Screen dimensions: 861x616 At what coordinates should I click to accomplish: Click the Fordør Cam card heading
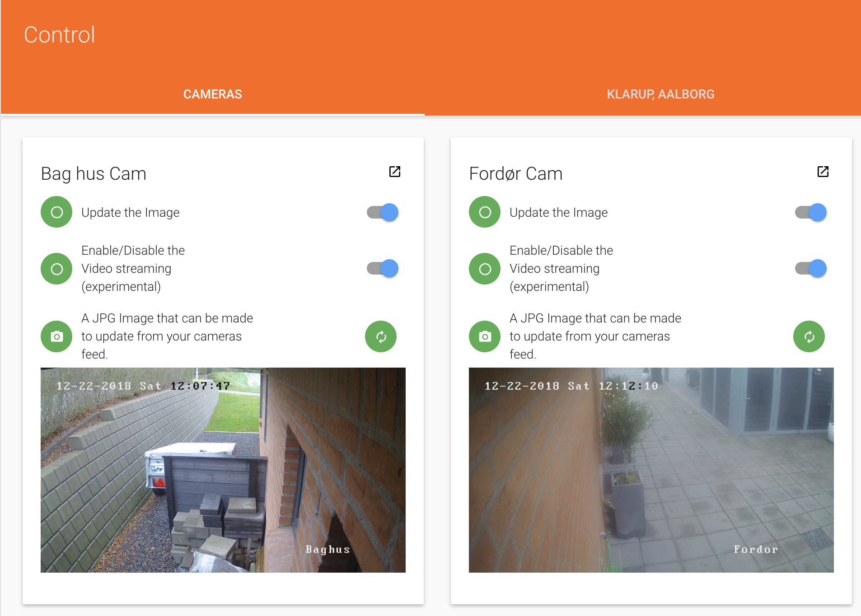(x=515, y=174)
